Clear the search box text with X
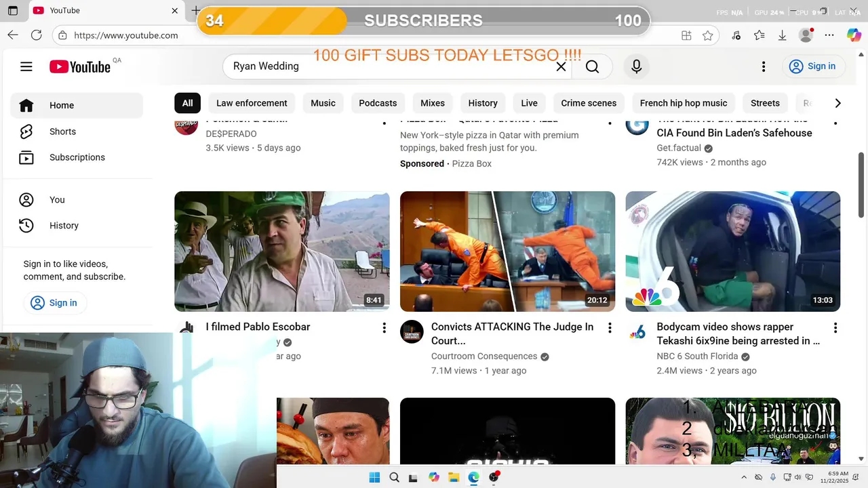Viewport: 868px width, 488px height. click(561, 66)
